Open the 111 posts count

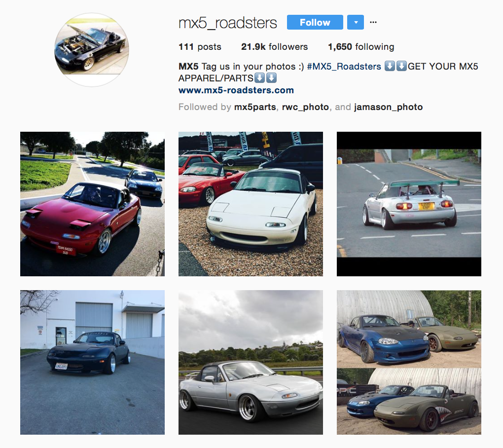[x=200, y=47]
